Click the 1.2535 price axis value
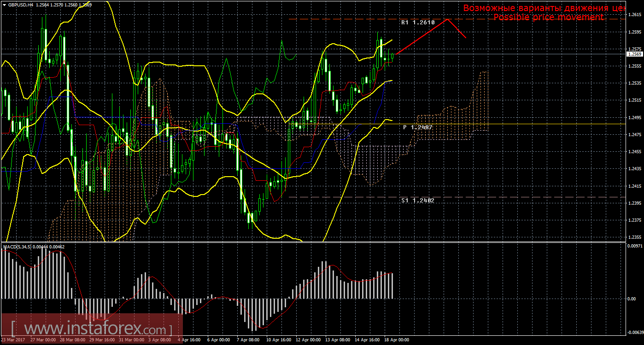Image resolution: width=644 pixels, height=345 pixels. tap(634, 83)
